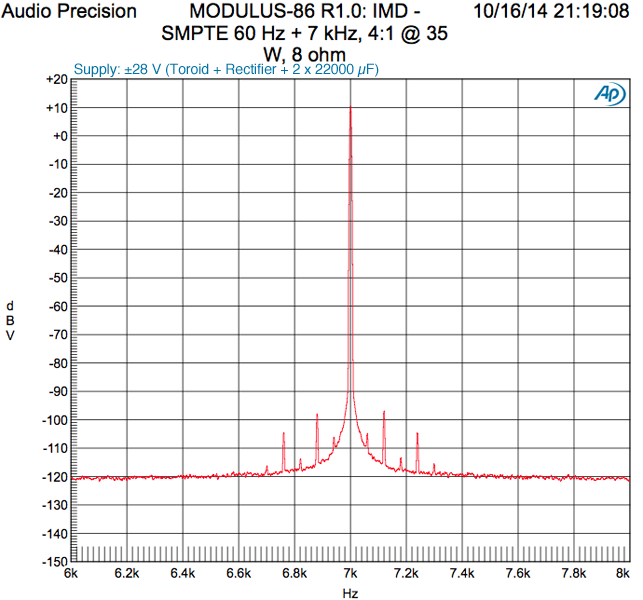Click the 'SMPTE 60 Hz + 7 kHz, 4:1 @ 35' line

coord(304,33)
